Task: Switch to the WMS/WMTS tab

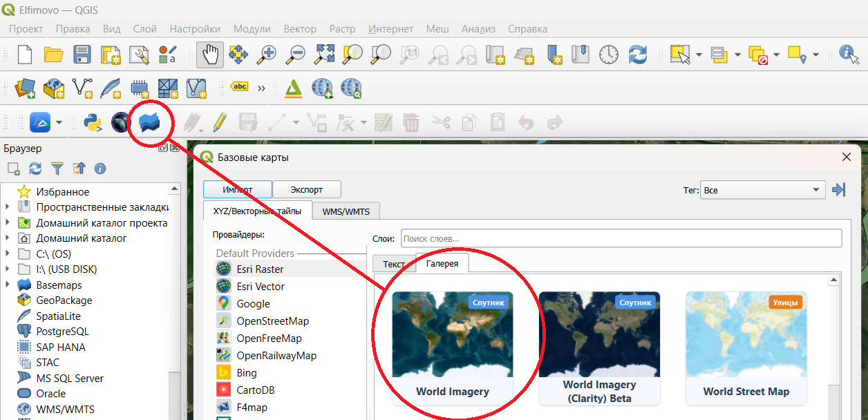Action: 347,211
